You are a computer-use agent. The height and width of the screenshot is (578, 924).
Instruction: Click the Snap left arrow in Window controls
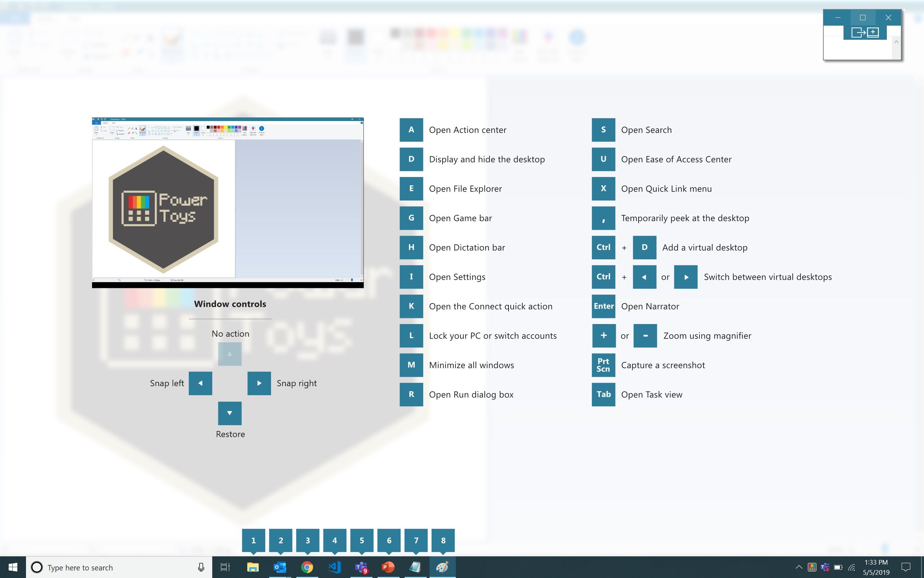[x=200, y=383]
